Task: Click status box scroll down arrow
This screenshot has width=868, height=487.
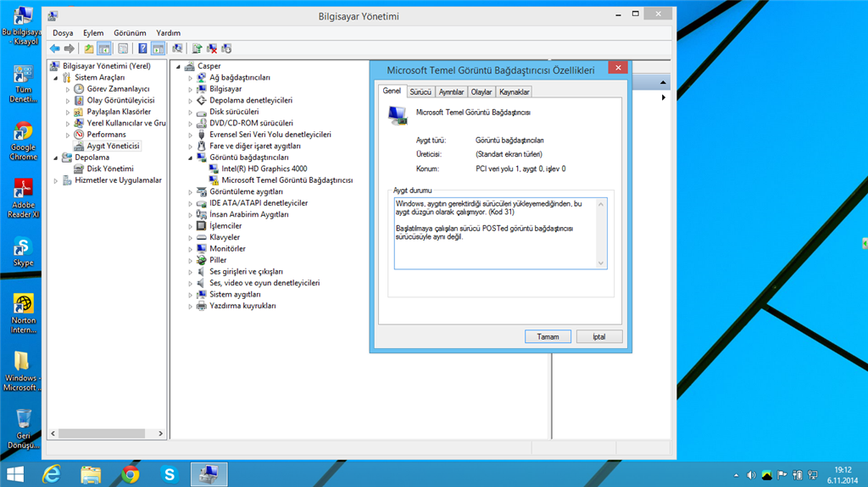Action: point(601,263)
